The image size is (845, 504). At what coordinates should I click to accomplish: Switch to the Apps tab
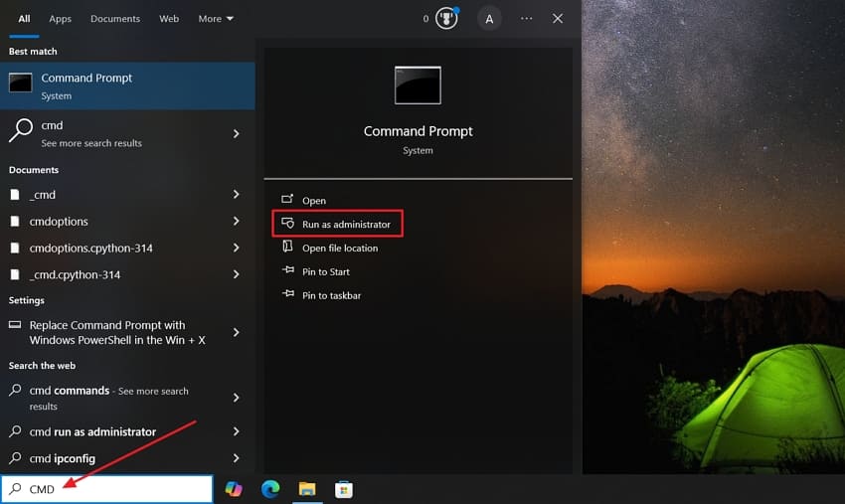pos(61,19)
